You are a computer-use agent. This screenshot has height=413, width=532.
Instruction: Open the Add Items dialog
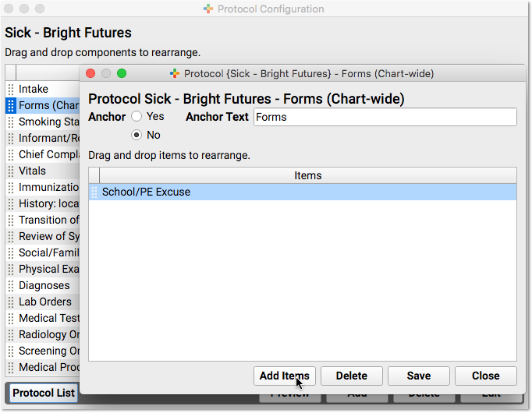click(x=284, y=376)
